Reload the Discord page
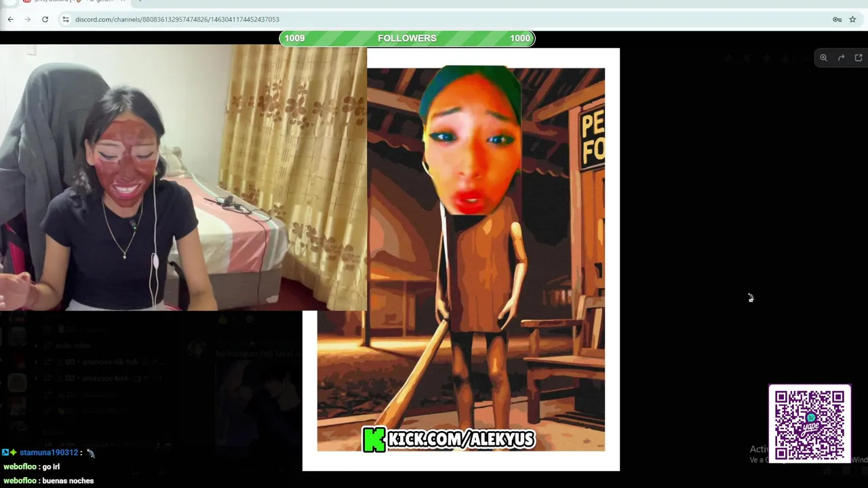 pos(45,20)
